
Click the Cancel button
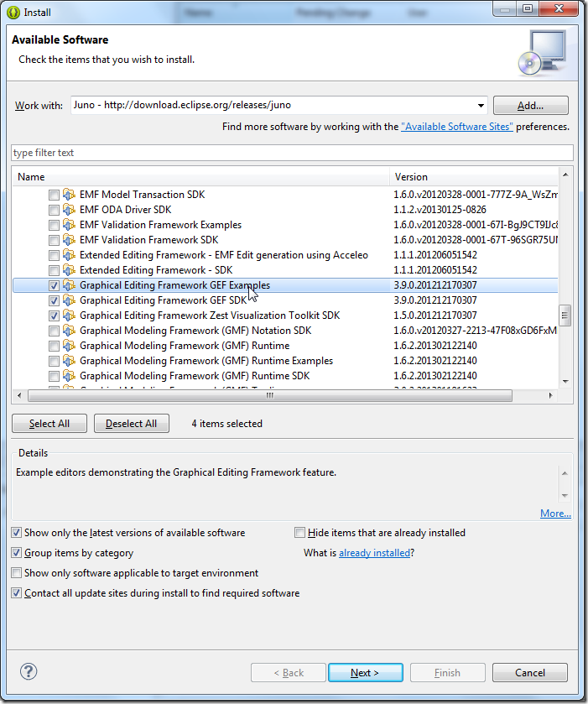point(530,673)
